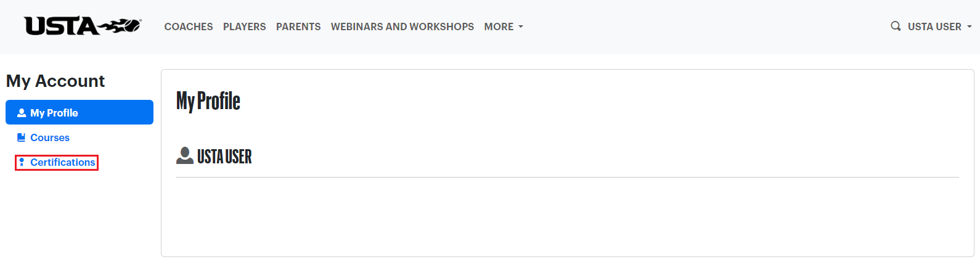Image resolution: width=980 pixels, height=262 pixels.
Task: Click the My Profile page heading
Action: 208,101
